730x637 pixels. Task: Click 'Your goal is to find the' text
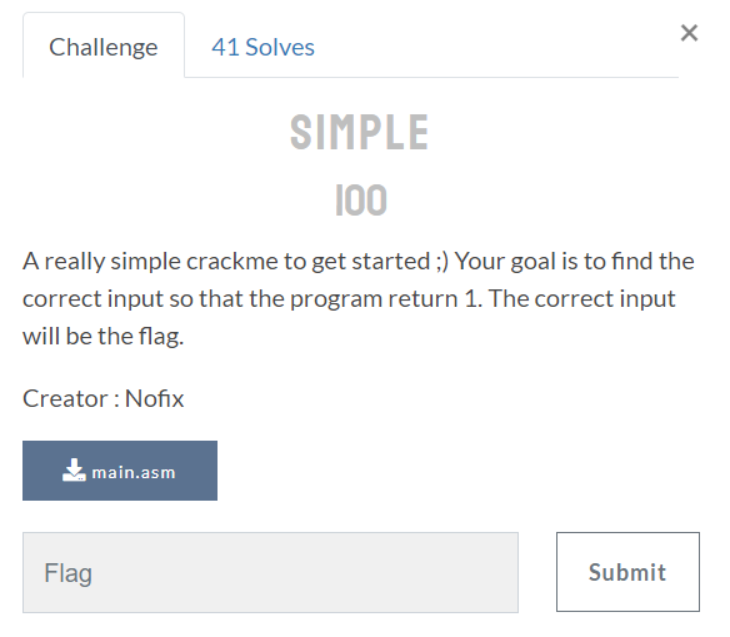tap(574, 261)
